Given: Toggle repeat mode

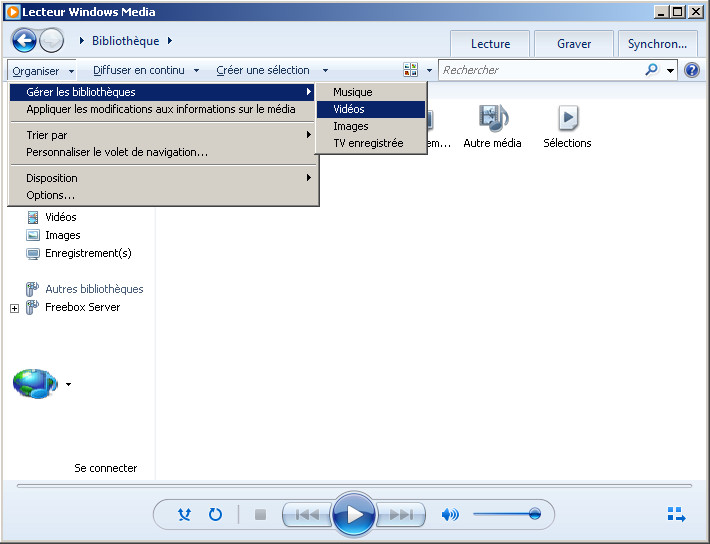Looking at the screenshot, I should [x=215, y=515].
